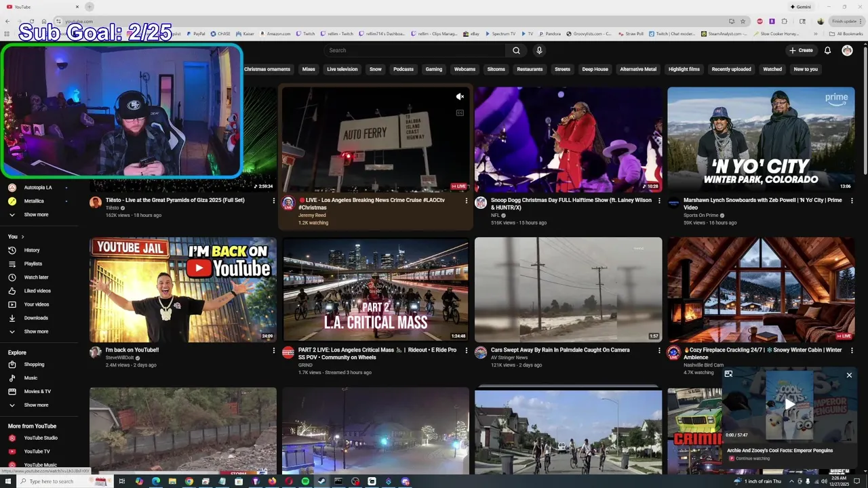
Task: Open Your videos in the sidebar
Action: (x=39, y=304)
